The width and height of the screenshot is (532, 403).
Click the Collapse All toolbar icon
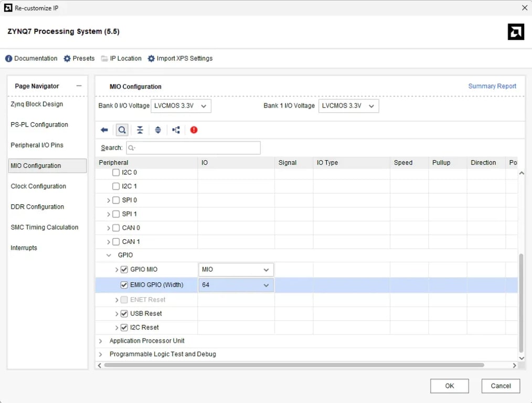click(x=140, y=130)
